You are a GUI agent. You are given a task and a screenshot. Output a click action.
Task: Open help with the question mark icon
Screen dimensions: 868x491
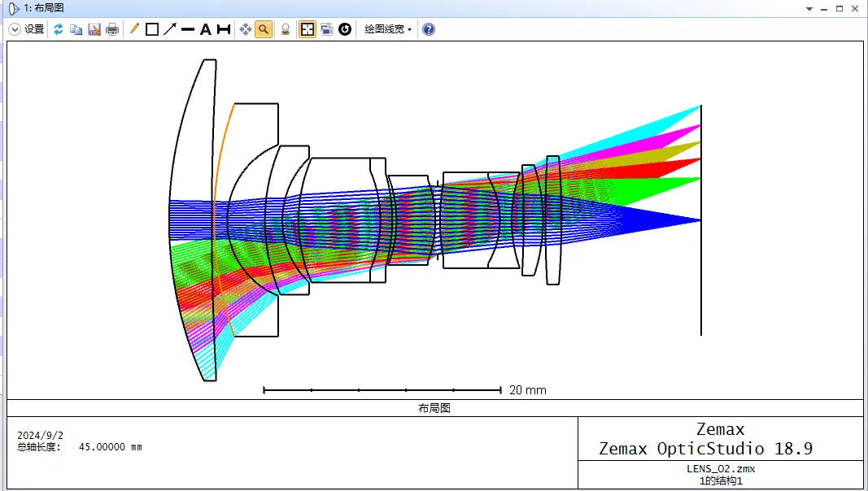pyautogui.click(x=429, y=29)
